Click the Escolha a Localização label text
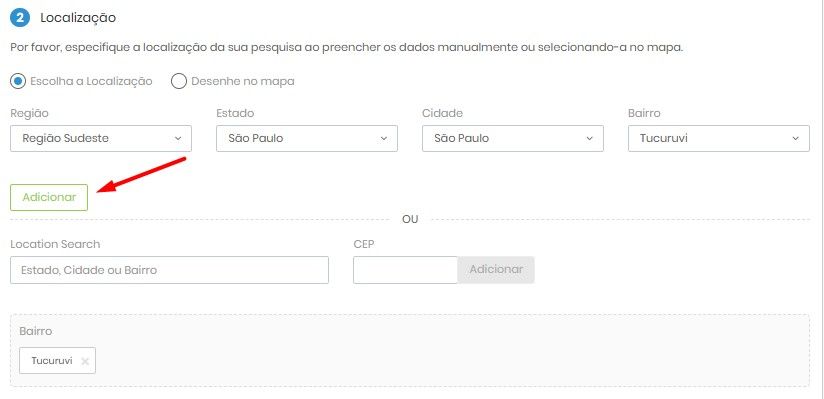This screenshot has width=824, height=399. click(91, 81)
